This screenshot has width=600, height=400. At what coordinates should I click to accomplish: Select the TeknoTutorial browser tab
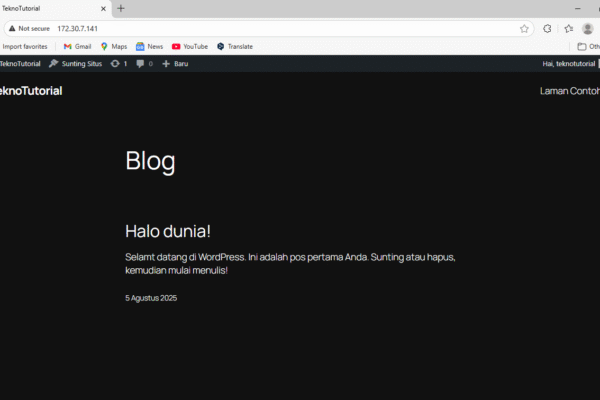tap(55, 8)
